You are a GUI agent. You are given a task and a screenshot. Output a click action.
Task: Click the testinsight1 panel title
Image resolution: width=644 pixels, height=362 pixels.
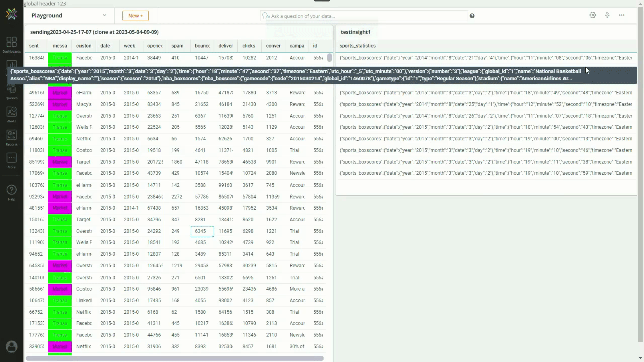(x=355, y=32)
